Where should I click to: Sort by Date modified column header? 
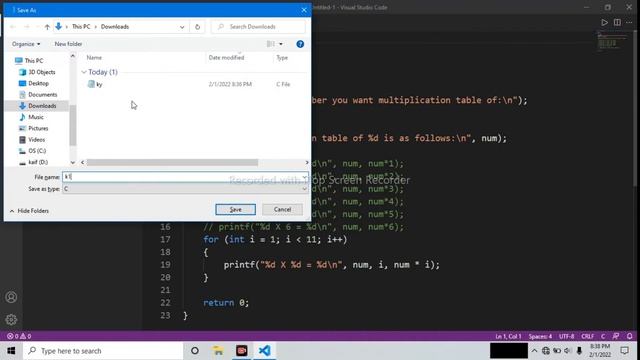click(226, 58)
